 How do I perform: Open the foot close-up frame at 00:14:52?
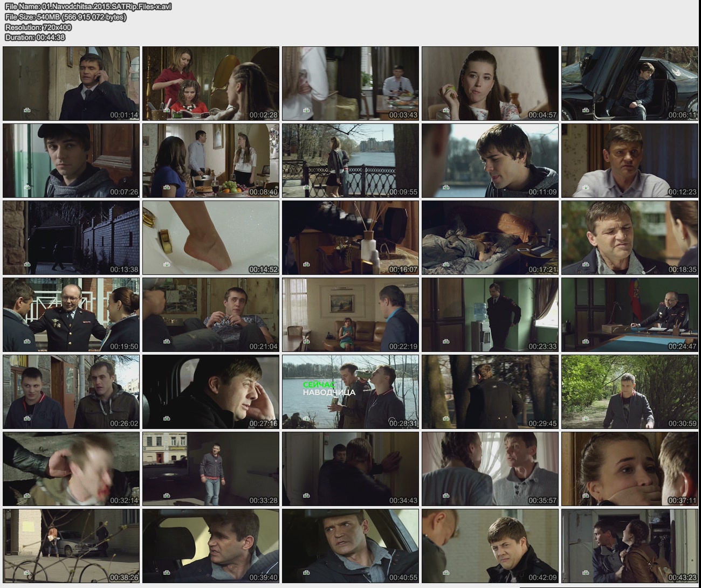(x=211, y=238)
